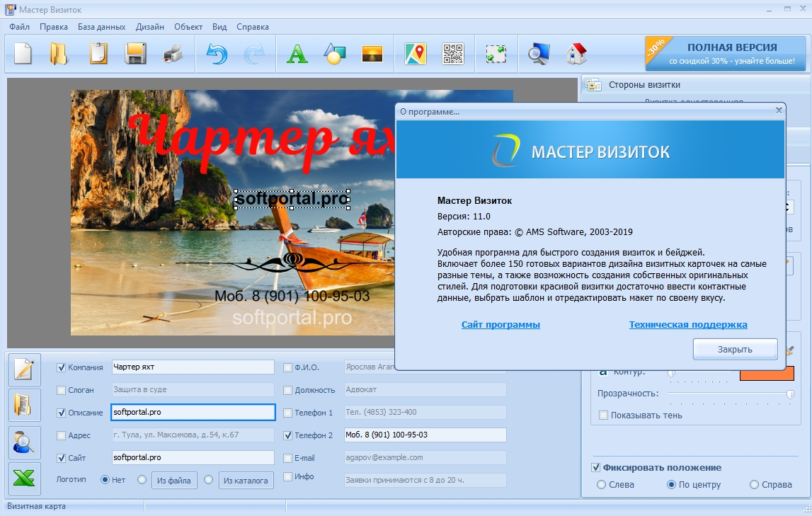The image size is (812, 516).
Task: Create a new blank card
Action: tap(23, 54)
